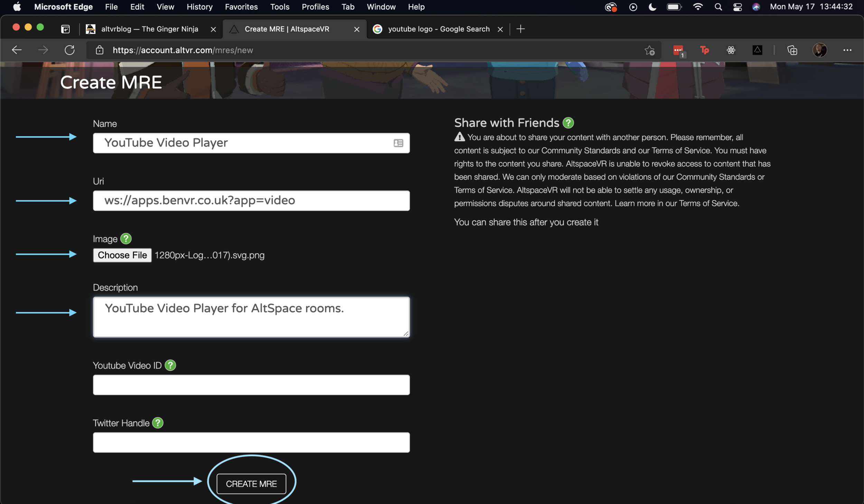Click help icon beside Youtube Video ID
Viewport: 864px width, 504px height.
point(170,365)
